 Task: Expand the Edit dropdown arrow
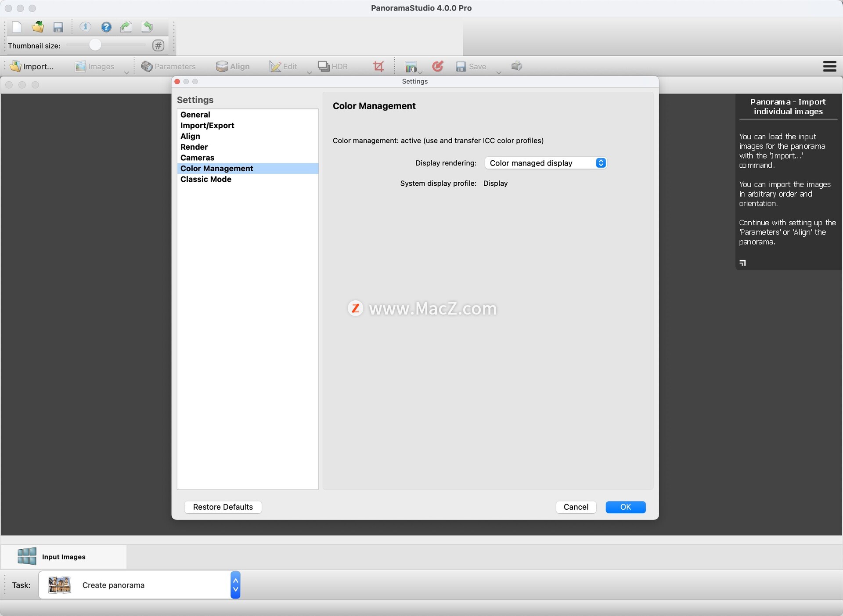(x=309, y=72)
